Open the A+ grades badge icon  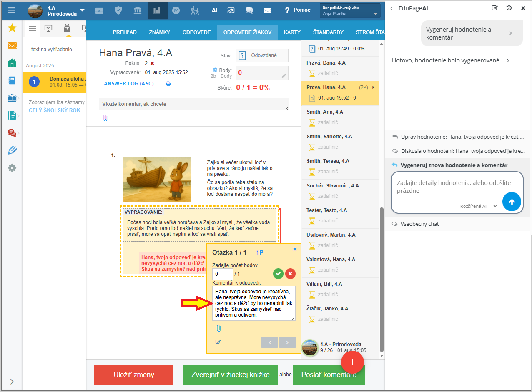click(176, 10)
